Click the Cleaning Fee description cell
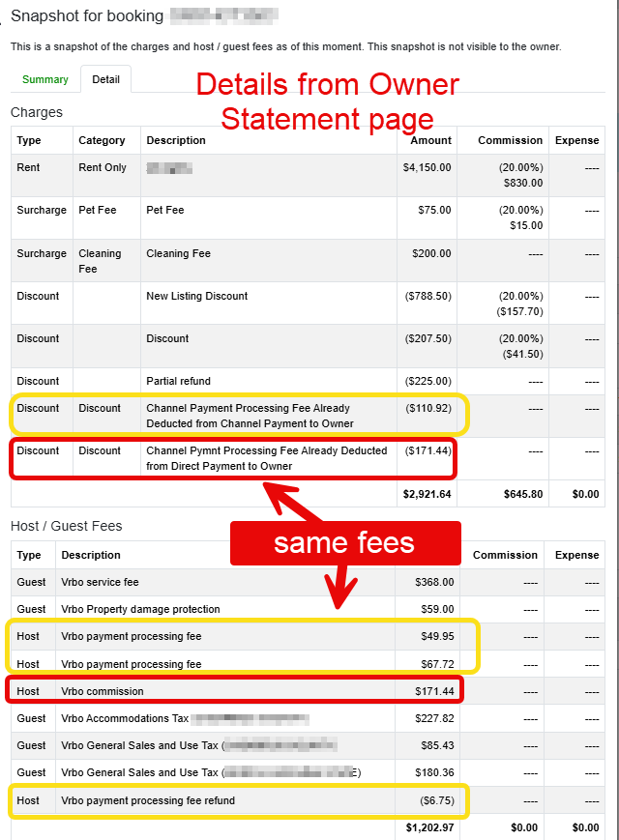The width and height of the screenshot is (619, 840). click(179, 253)
